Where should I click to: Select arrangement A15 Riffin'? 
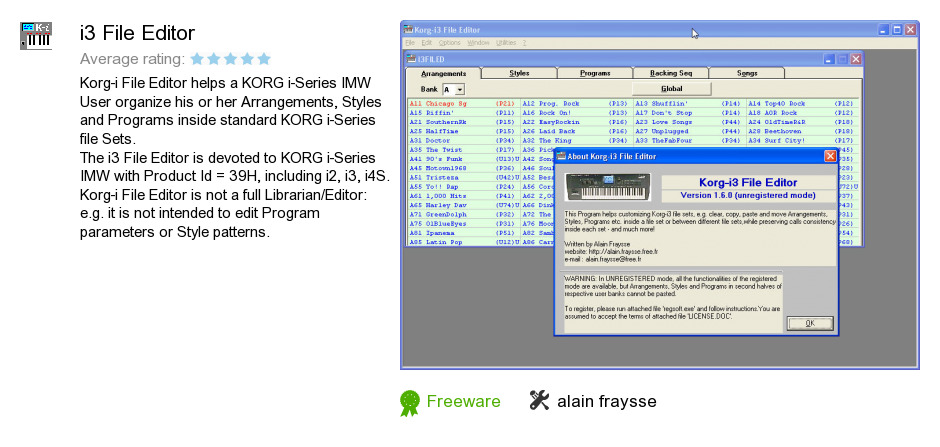[463, 113]
